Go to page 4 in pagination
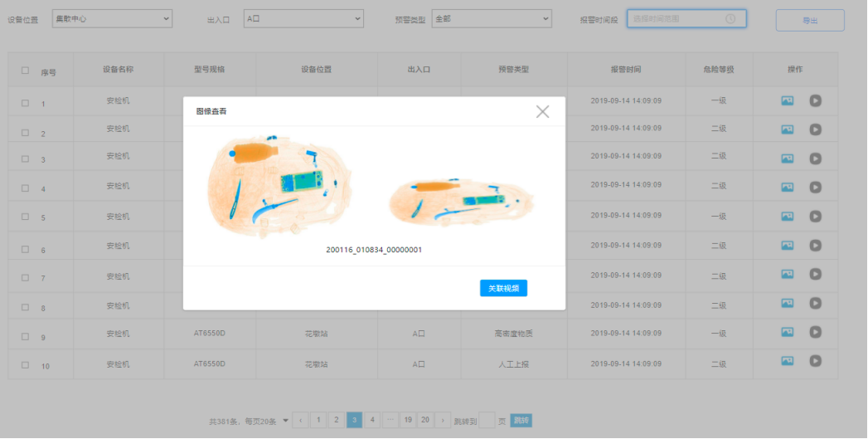The image size is (868, 439). pyautogui.click(x=373, y=420)
